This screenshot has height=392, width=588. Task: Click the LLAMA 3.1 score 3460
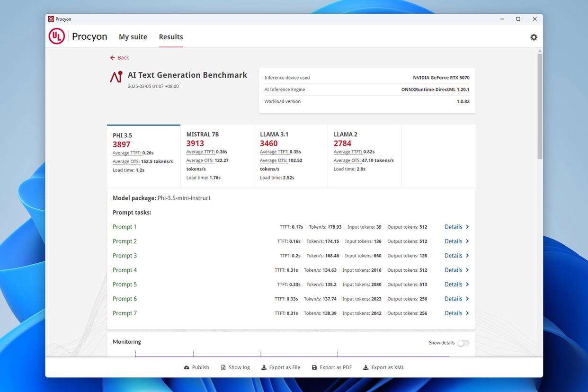click(x=269, y=143)
